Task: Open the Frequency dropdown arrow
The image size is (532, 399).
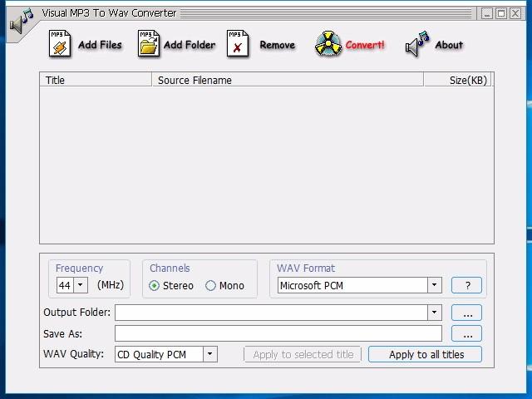Action: (81, 285)
